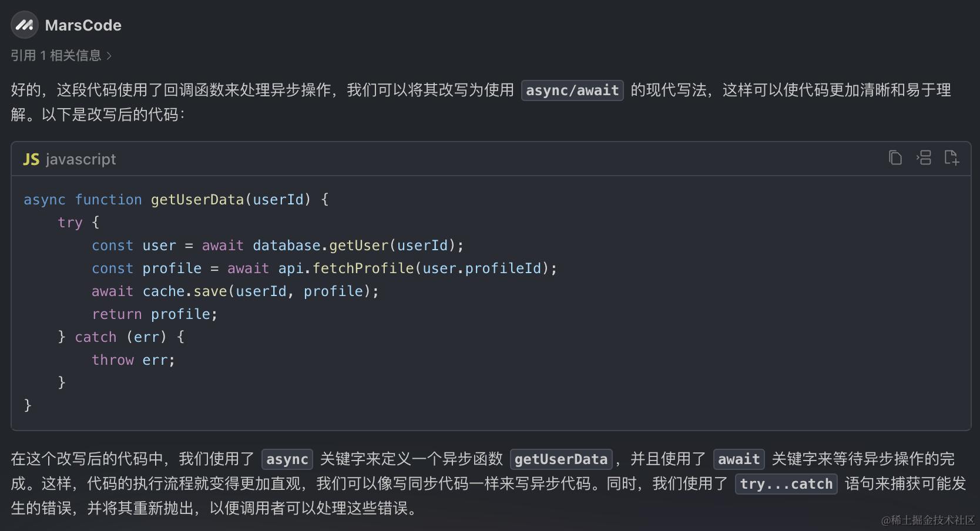Image resolution: width=980 pixels, height=531 pixels.
Task: Click the getUserData inline code chip
Action: [x=561, y=459]
